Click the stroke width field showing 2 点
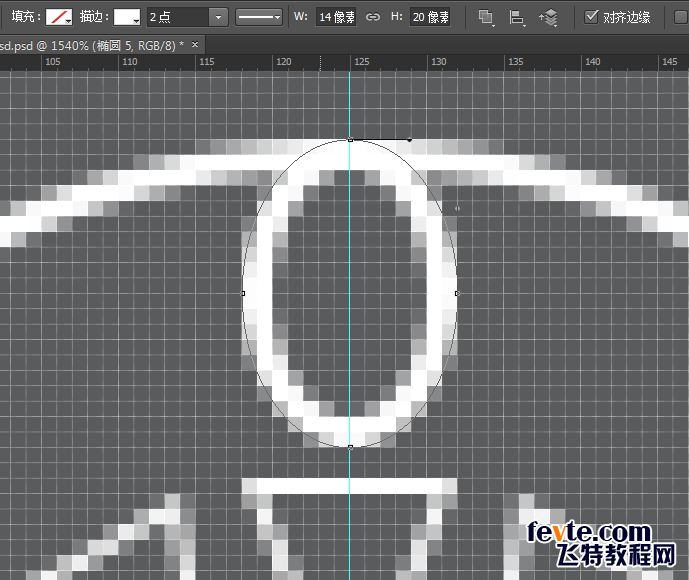 (176, 17)
